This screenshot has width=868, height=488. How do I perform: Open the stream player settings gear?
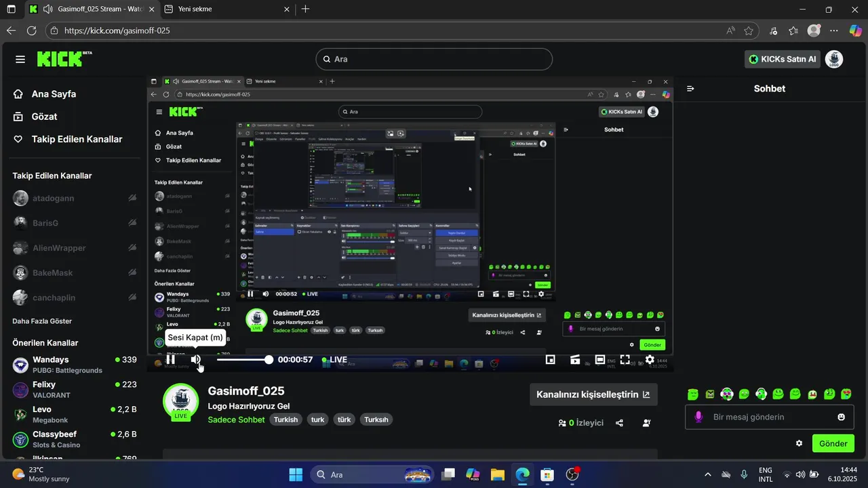coord(650,360)
